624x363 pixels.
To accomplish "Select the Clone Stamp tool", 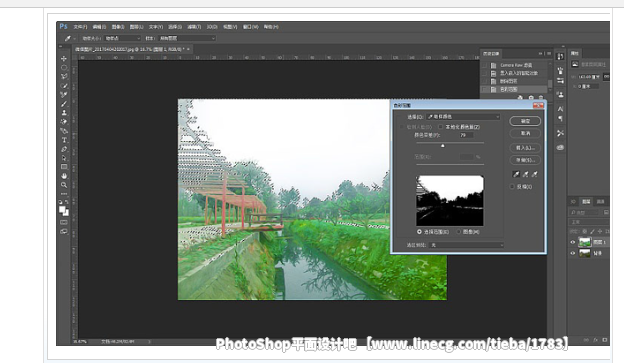I will (64, 113).
